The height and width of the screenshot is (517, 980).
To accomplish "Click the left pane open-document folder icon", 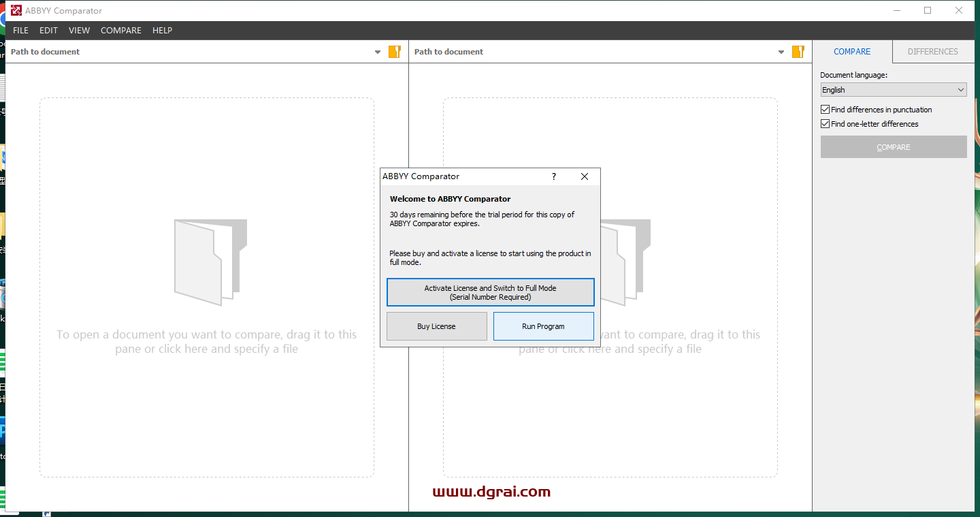I will tap(395, 52).
